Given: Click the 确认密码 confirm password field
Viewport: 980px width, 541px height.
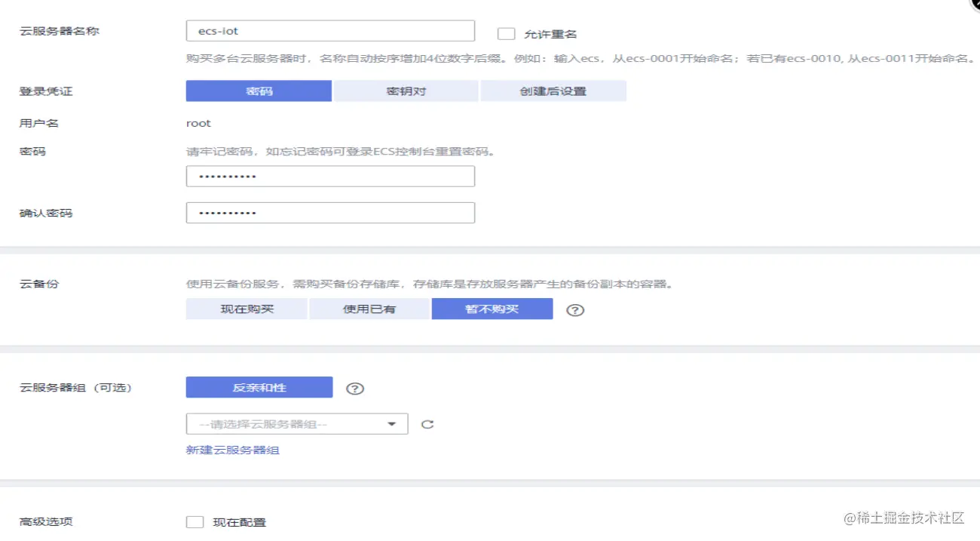Looking at the screenshot, I should tap(330, 213).
